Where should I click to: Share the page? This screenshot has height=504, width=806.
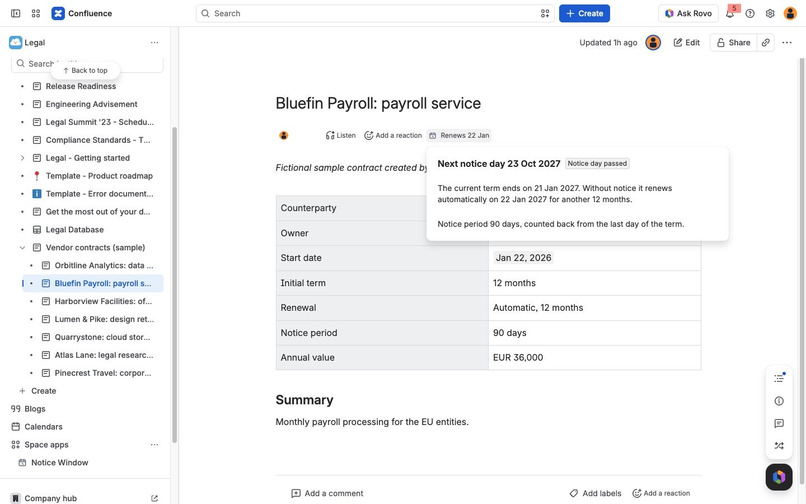pos(734,43)
